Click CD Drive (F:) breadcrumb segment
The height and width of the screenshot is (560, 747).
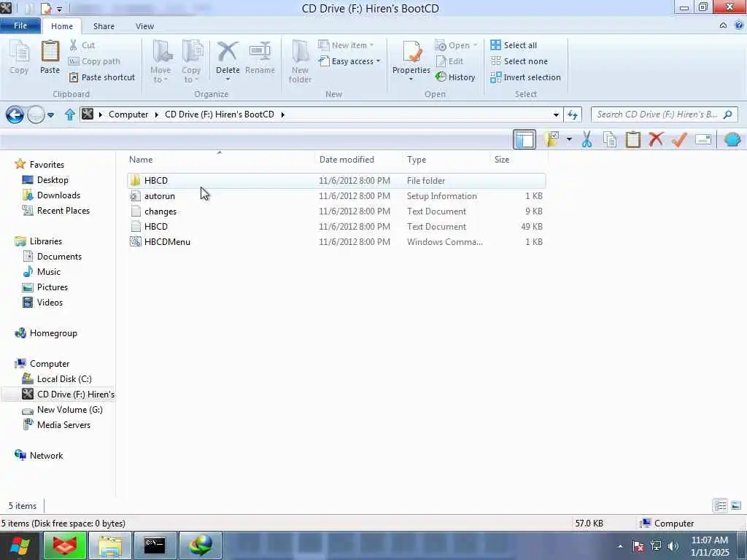pyautogui.click(x=220, y=114)
